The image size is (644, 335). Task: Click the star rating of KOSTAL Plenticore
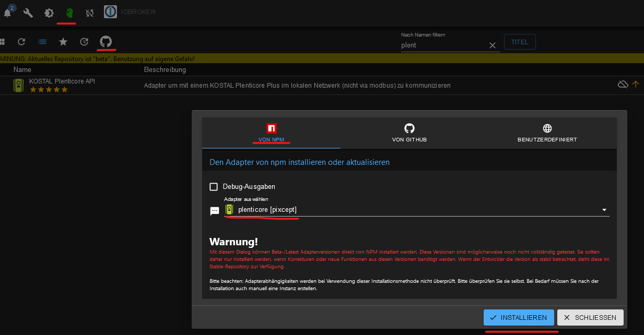pyautogui.click(x=49, y=90)
